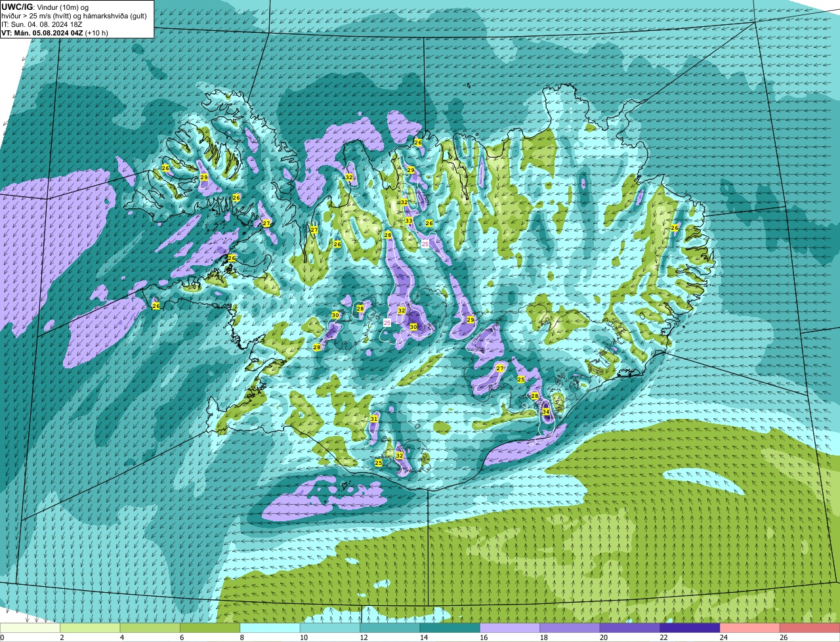Click the 'IT: Sun. 04. 08. 2024 18Z' line

coord(42,24)
